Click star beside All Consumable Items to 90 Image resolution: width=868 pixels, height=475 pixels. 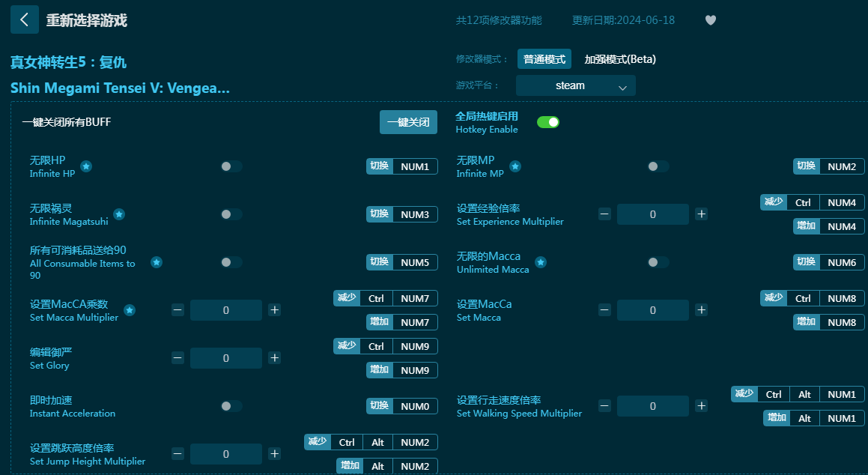pyautogui.click(x=157, y=262)
